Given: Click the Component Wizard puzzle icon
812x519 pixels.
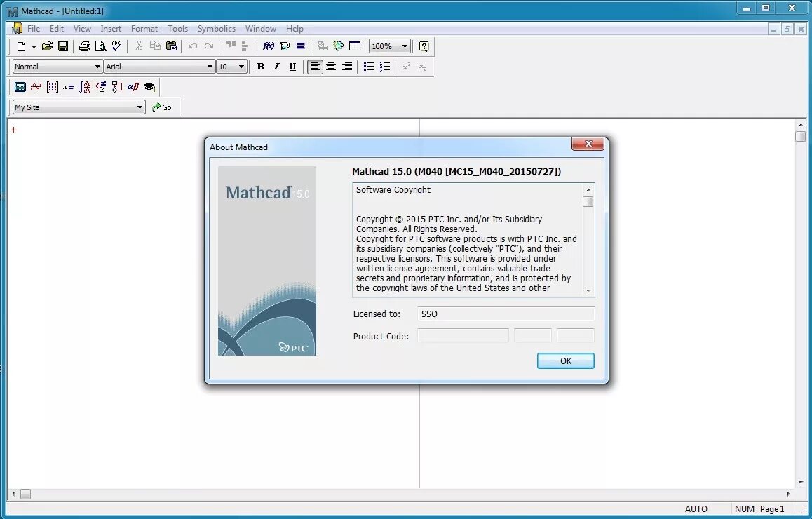Looking at the screenshot, I should 339,46.
